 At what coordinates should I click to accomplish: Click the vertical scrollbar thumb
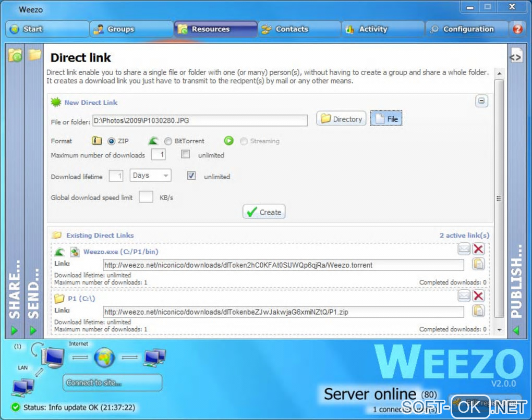point(499,199)
